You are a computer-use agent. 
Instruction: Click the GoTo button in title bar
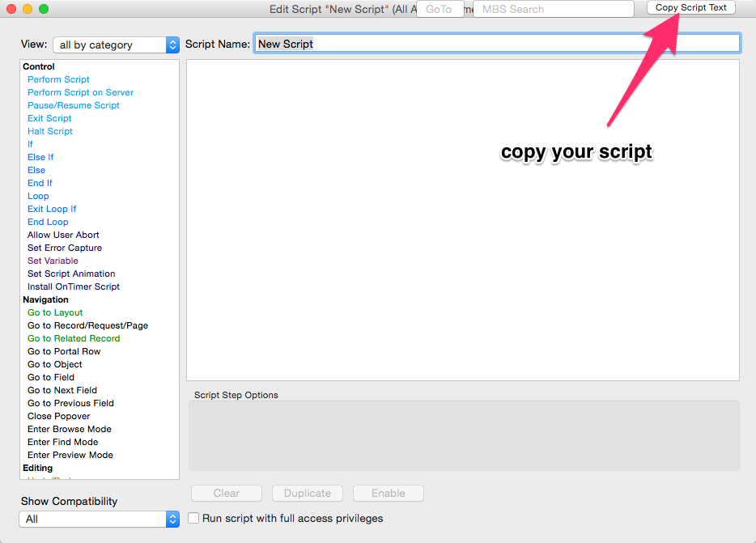coord(440,9)
